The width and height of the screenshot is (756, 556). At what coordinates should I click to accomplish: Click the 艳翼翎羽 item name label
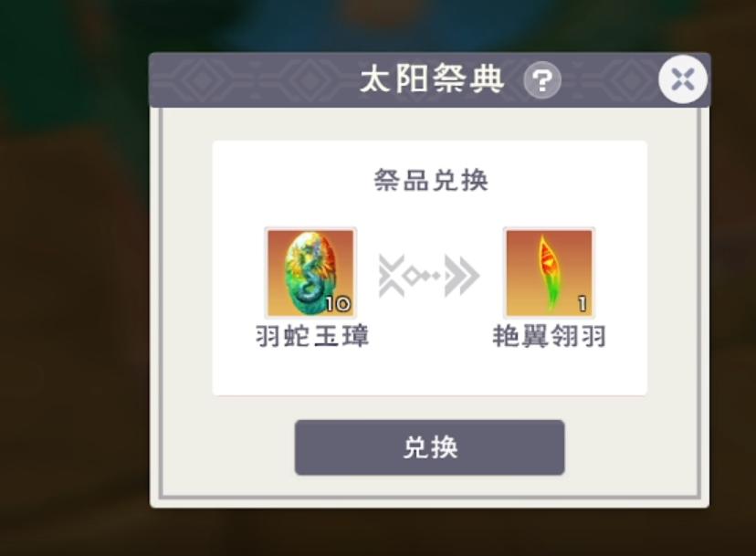[549, 336]
